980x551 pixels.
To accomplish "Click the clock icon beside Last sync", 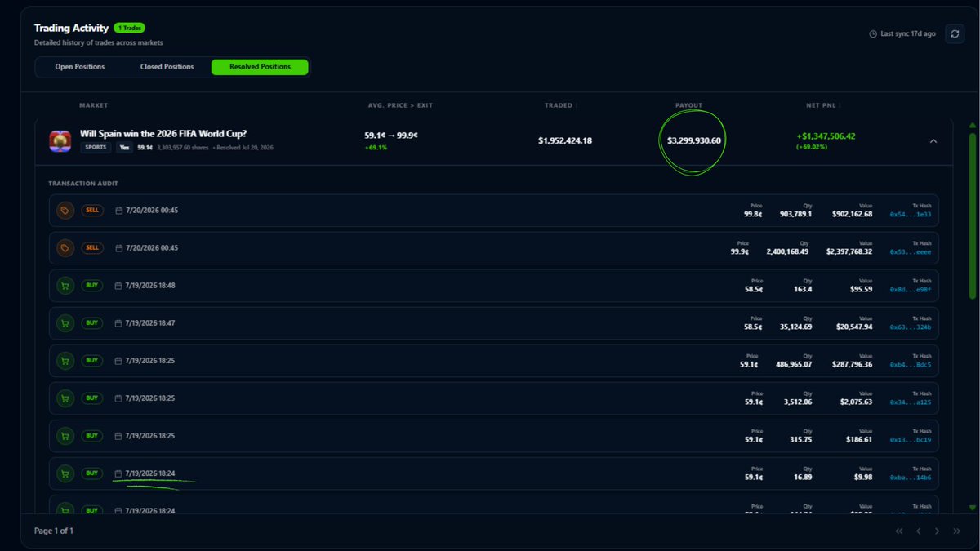I will [x=873, y=34].
